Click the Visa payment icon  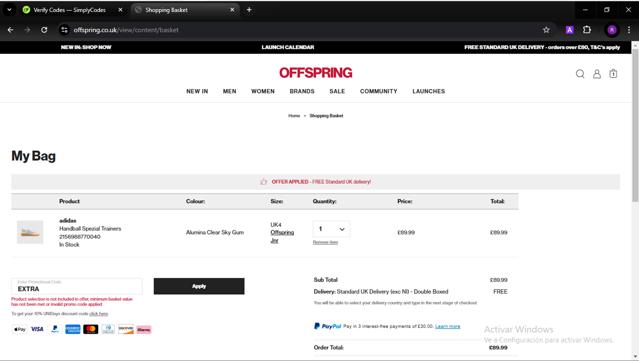[37, 329]
